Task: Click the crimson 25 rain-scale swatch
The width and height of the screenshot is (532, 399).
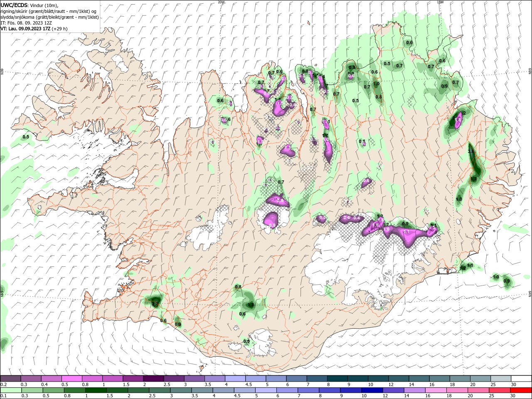Action: (499, 390)
